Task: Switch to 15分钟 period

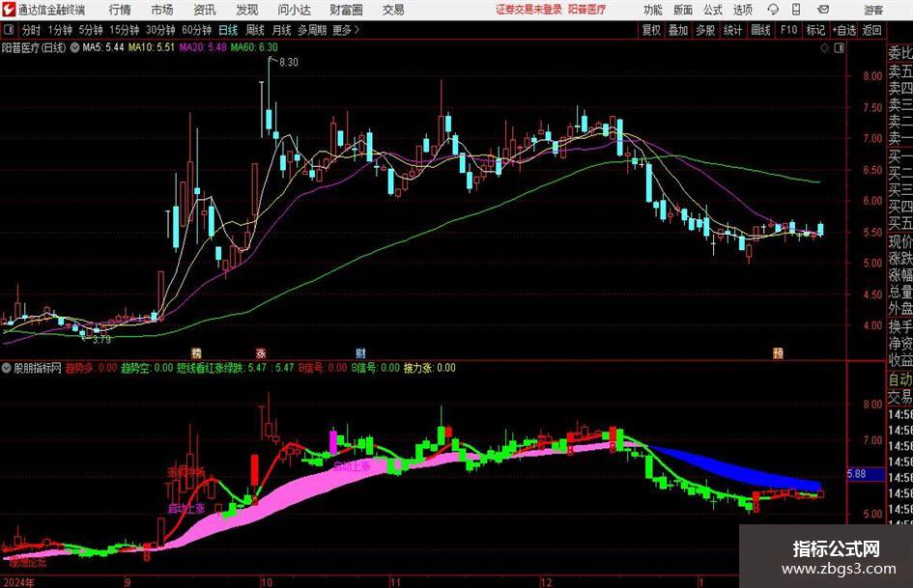Action: 125,30
